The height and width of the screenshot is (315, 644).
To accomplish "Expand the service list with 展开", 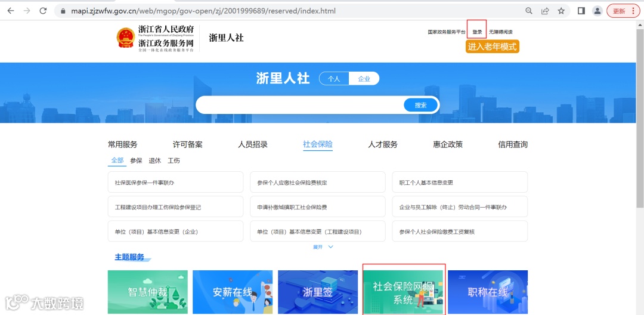I will click(x=323, y=247).
